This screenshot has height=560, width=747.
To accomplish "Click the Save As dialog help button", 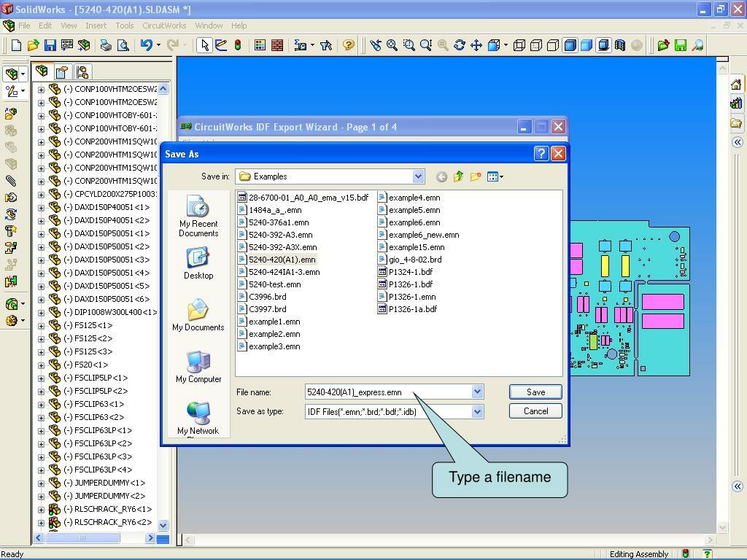I will pyautogui.click(x=541, y=154).
